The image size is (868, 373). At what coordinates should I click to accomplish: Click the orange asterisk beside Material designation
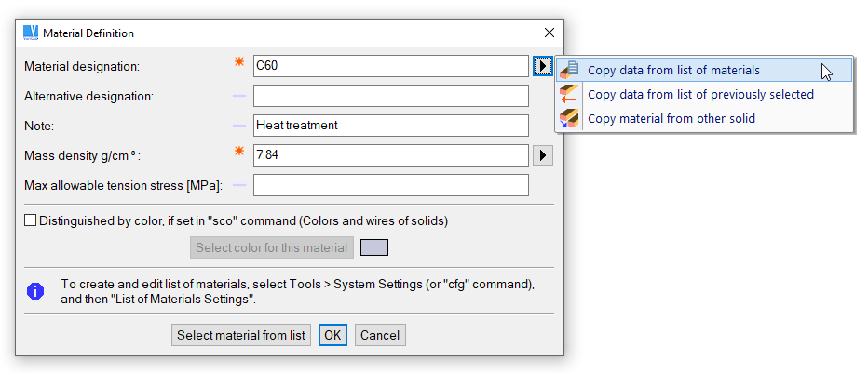(239, 63)
